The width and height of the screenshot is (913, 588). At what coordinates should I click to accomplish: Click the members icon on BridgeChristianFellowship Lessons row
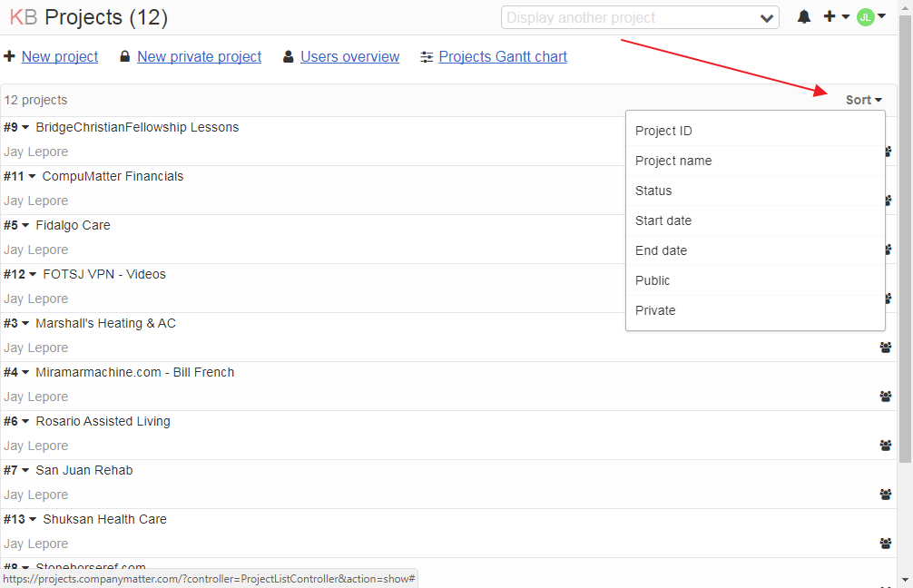[887, 152]
